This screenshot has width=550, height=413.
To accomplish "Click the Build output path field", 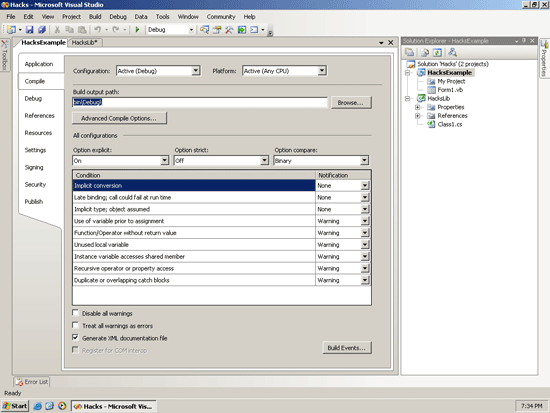I will pyautogui.click(x=200, y=102).
